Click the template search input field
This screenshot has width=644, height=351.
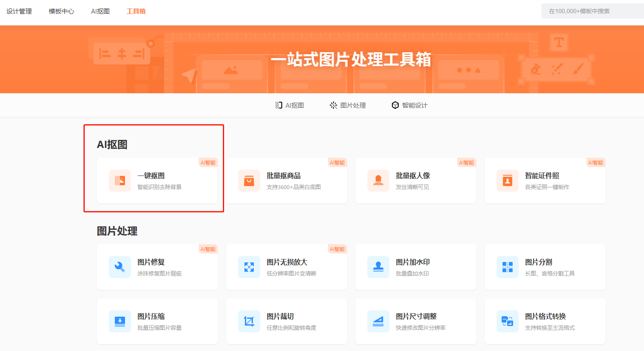click(592, 11)
